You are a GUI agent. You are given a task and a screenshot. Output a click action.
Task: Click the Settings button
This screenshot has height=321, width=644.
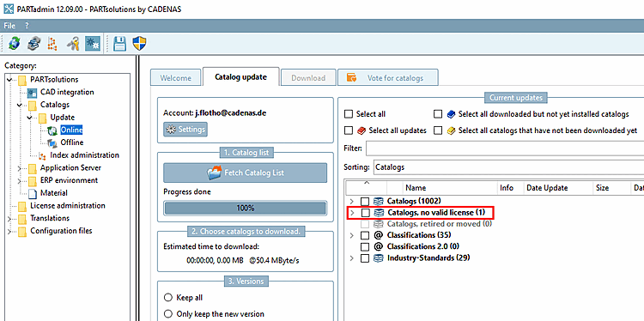pos(185,130)
